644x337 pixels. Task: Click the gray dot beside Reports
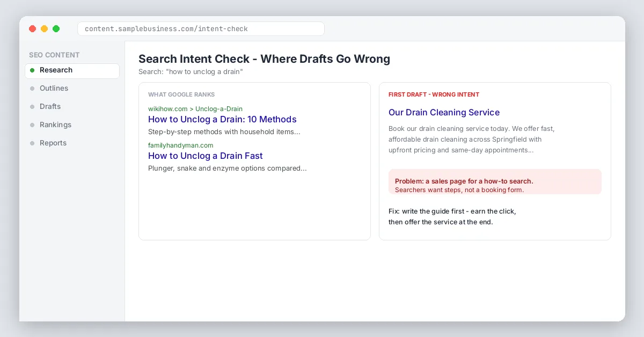(32, 143)
